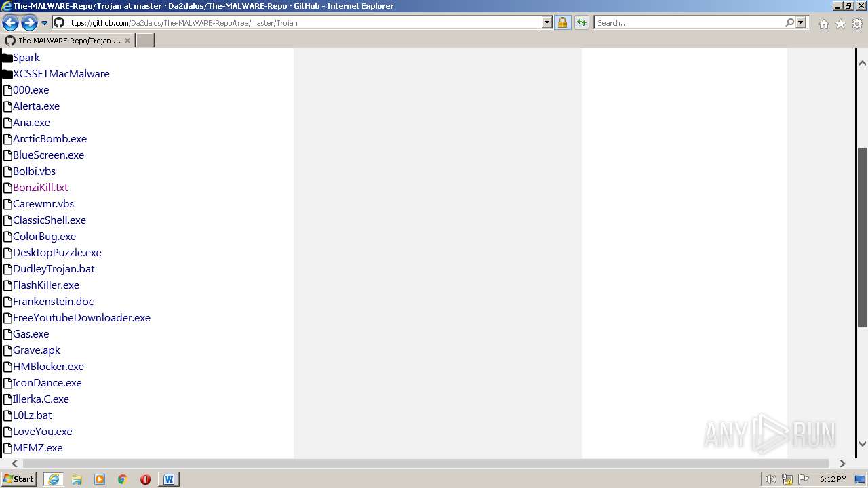Open Carewmr.vbs file link
This screenshot has width=868, height=488.
point(43,204)
